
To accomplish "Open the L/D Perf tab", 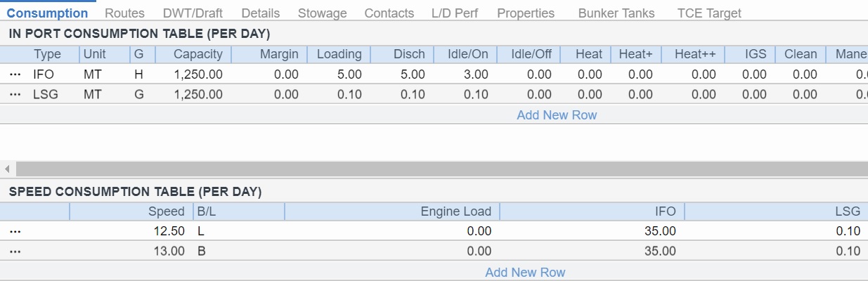I will click(x=454, y=13).
